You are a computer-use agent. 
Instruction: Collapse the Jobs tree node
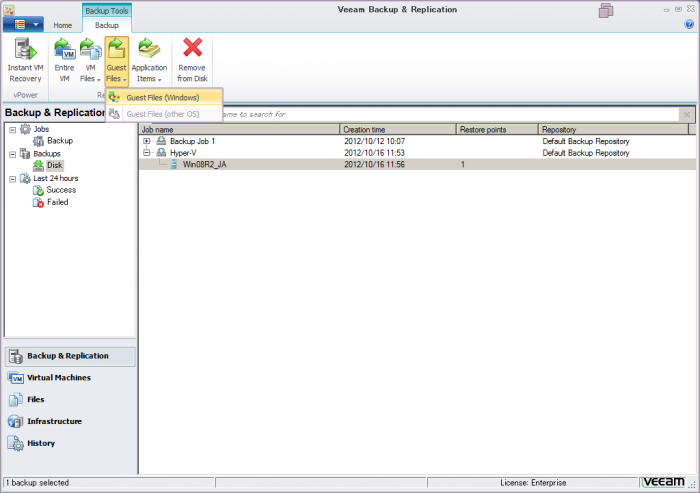[12, 130]
